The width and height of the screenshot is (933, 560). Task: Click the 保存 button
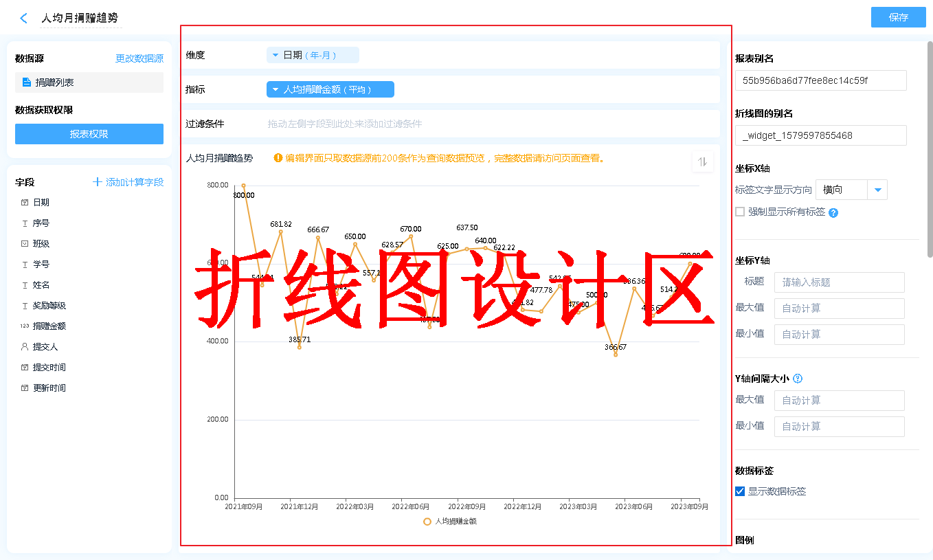pos(898,17)
